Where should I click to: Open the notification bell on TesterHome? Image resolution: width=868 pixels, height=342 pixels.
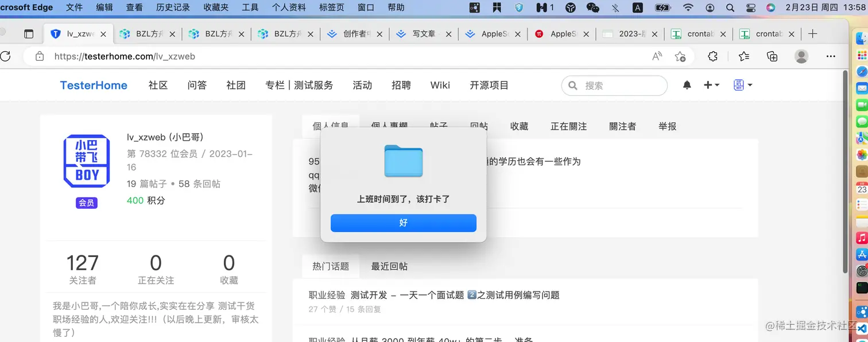coord(687,84)
